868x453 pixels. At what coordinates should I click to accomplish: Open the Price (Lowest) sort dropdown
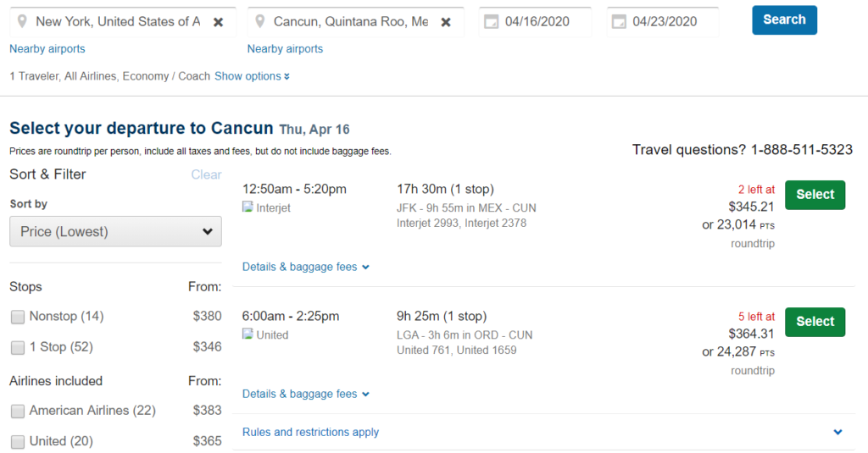tap(115, 231)
